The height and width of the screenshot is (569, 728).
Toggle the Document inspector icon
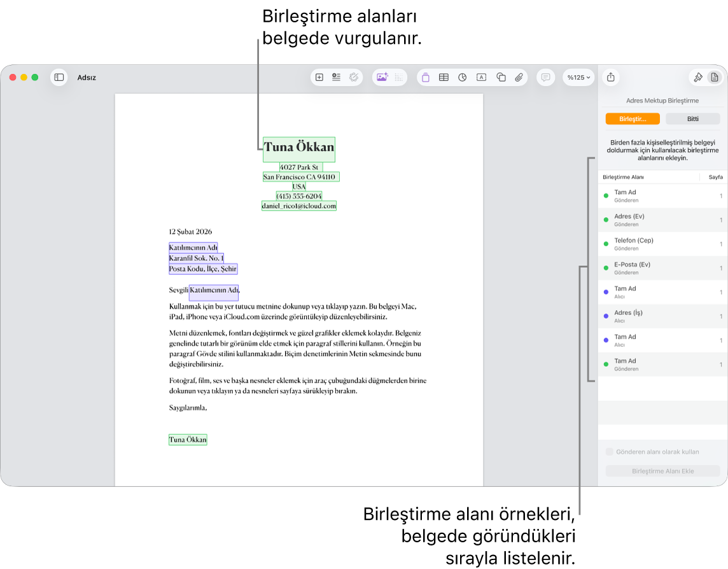click(x=715, y=77)
